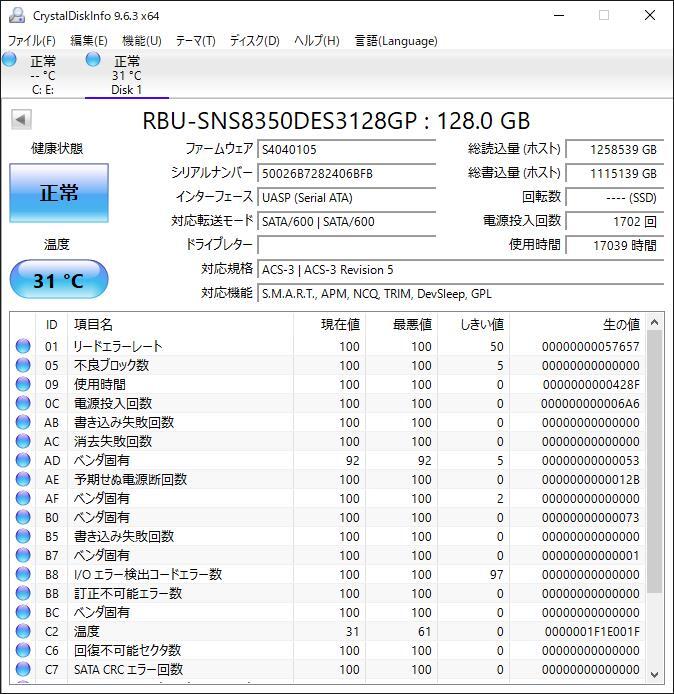Click the scrollbar down arrow
674x694 pixels.
655,675
